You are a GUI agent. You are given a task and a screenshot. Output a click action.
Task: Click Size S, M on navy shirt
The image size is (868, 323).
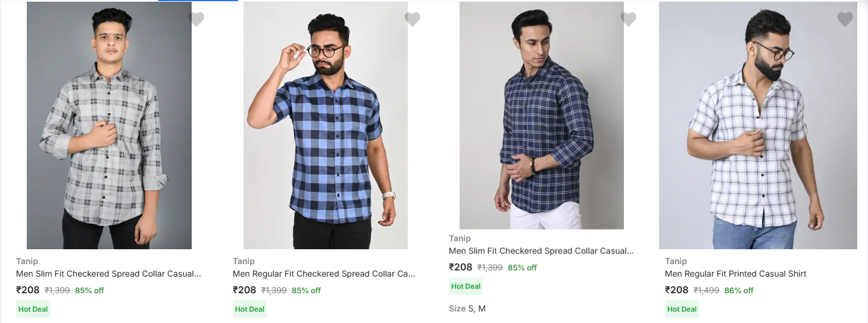(467, 309)
